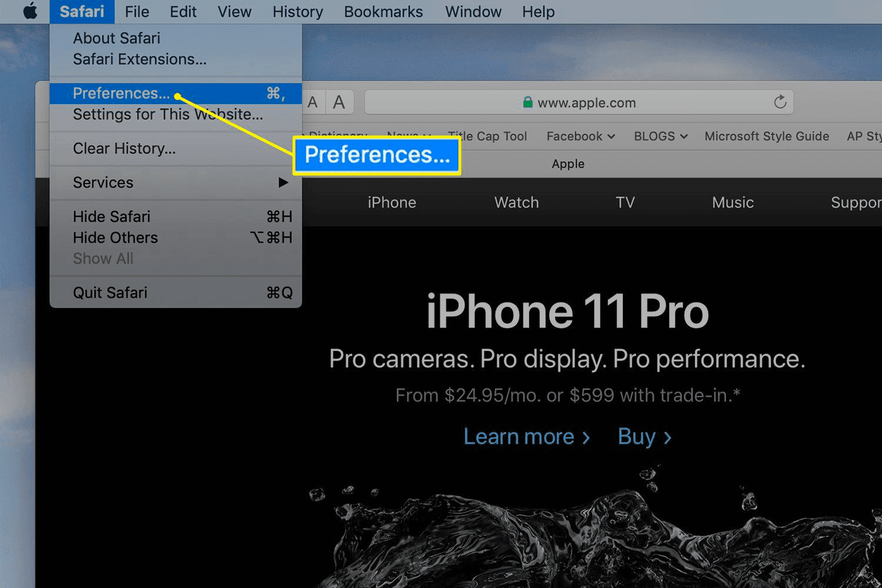This screenshot has width=882, height=588.
Task: Click the trade-in price text line
Action: (567, 395)
